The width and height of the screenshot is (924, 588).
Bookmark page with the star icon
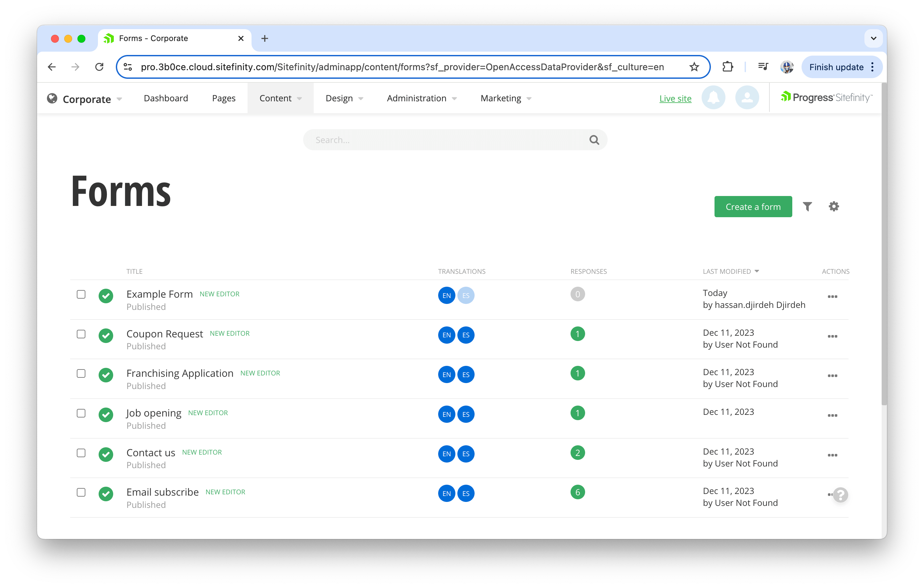694,67
